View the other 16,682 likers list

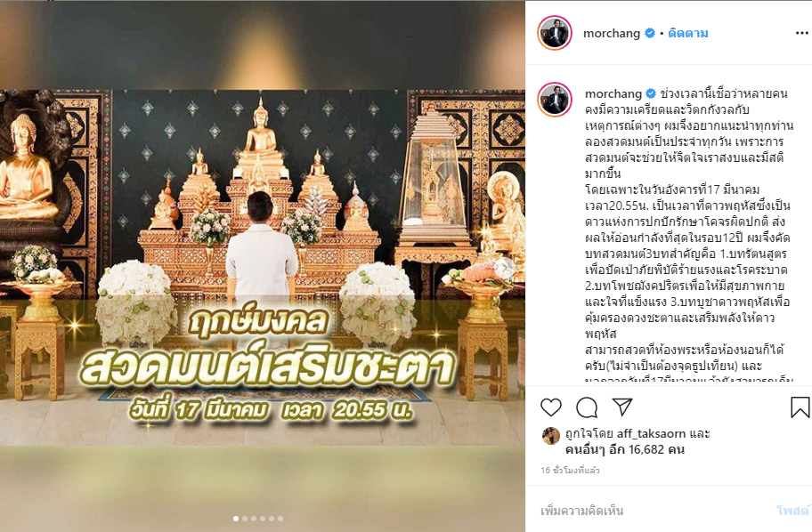point(625,449)
